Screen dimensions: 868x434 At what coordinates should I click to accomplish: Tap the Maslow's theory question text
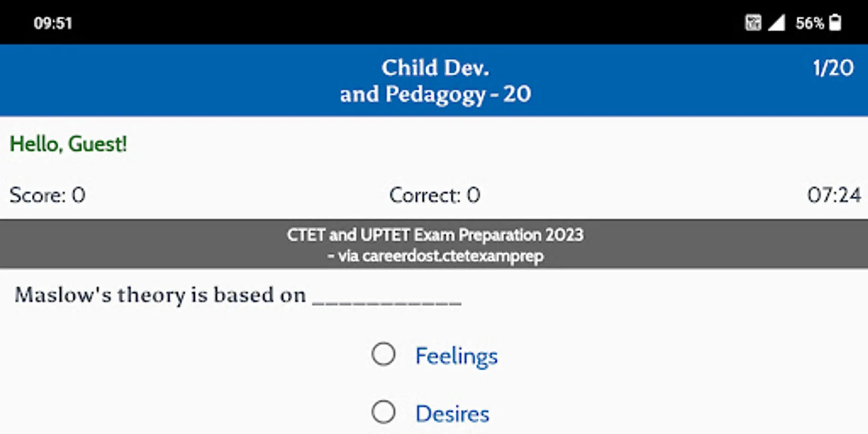(160, 295)
